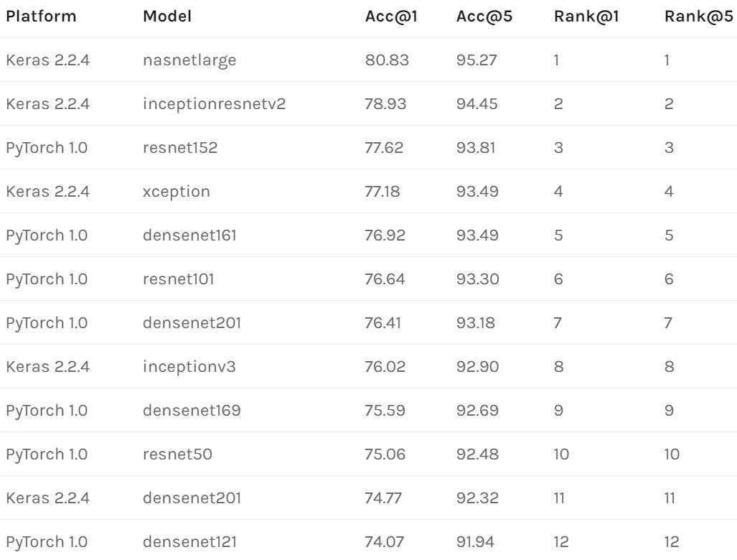Select the densenet169 model cell
737x560 pixels.
coord(192,411)
